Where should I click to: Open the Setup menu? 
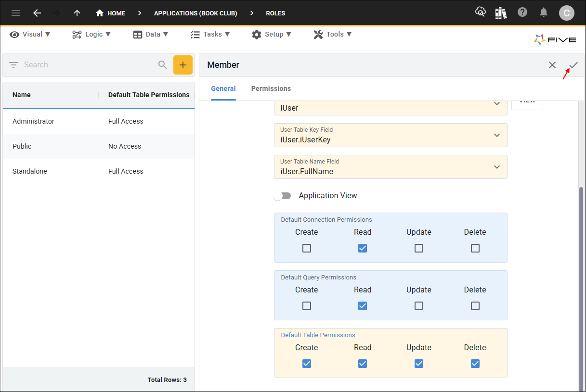coord(272,34)
